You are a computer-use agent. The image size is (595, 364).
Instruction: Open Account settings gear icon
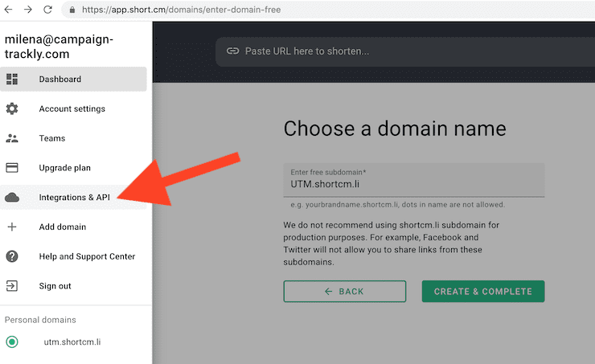tap(12, 108)
